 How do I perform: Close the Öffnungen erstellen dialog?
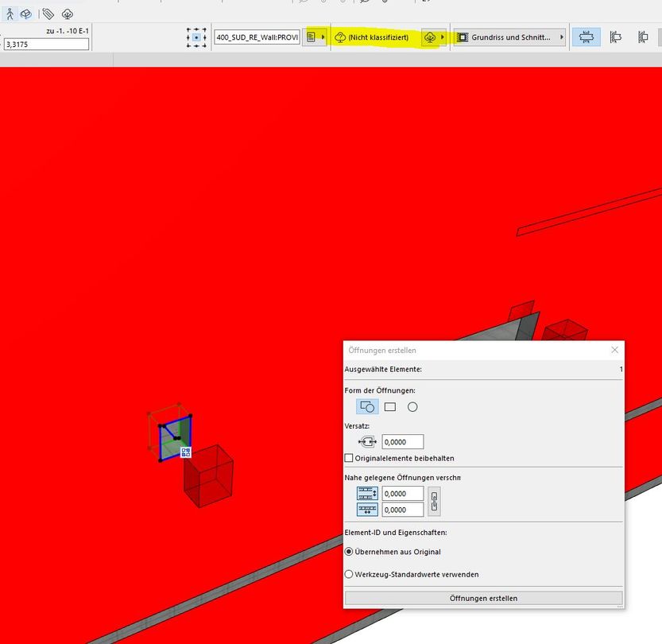614,350
